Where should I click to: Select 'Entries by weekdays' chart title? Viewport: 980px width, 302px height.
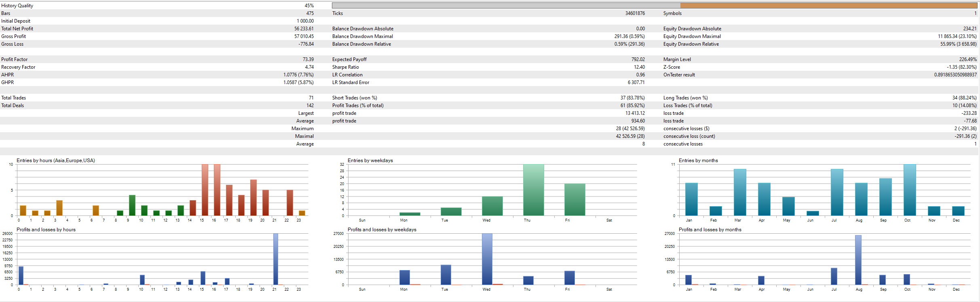[x=370, y=161]
